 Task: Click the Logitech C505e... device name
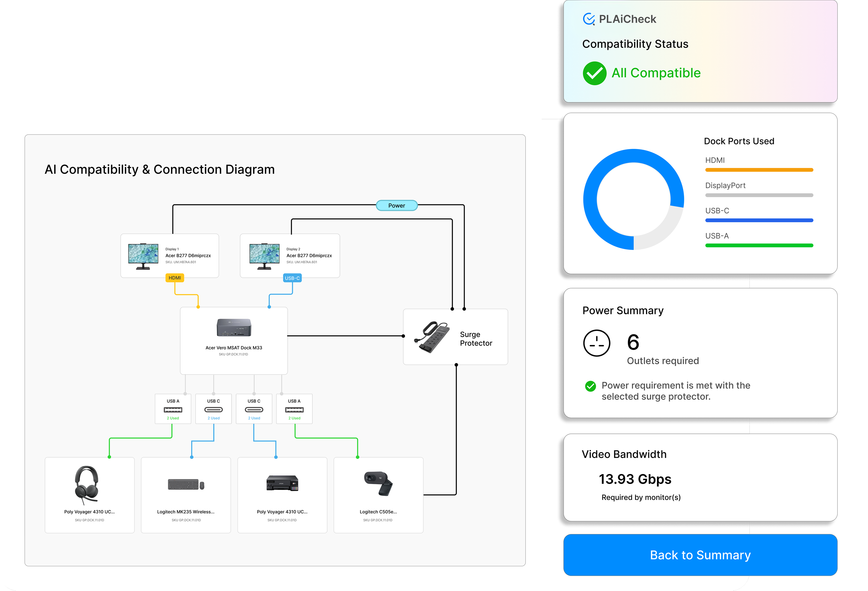pyautogui.click(x=378, y=512)
